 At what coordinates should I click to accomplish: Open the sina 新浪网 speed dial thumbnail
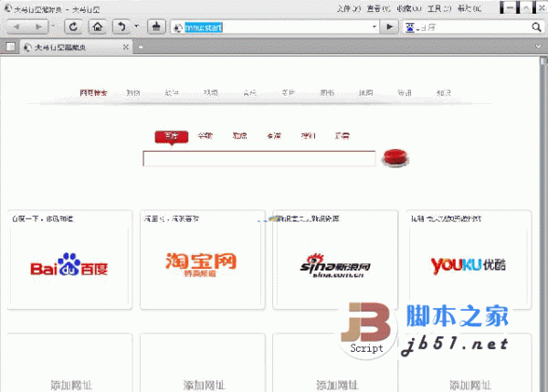(335, 260)
